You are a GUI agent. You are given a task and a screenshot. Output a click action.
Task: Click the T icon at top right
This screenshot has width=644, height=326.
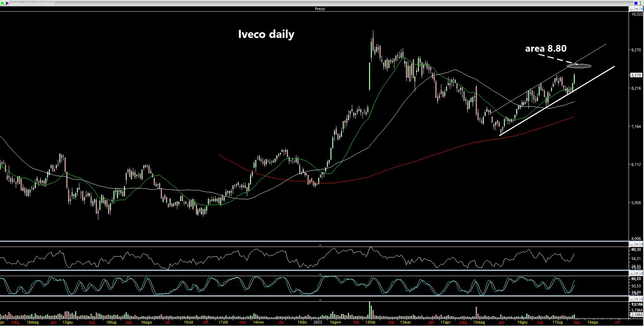tap(640, 3)
